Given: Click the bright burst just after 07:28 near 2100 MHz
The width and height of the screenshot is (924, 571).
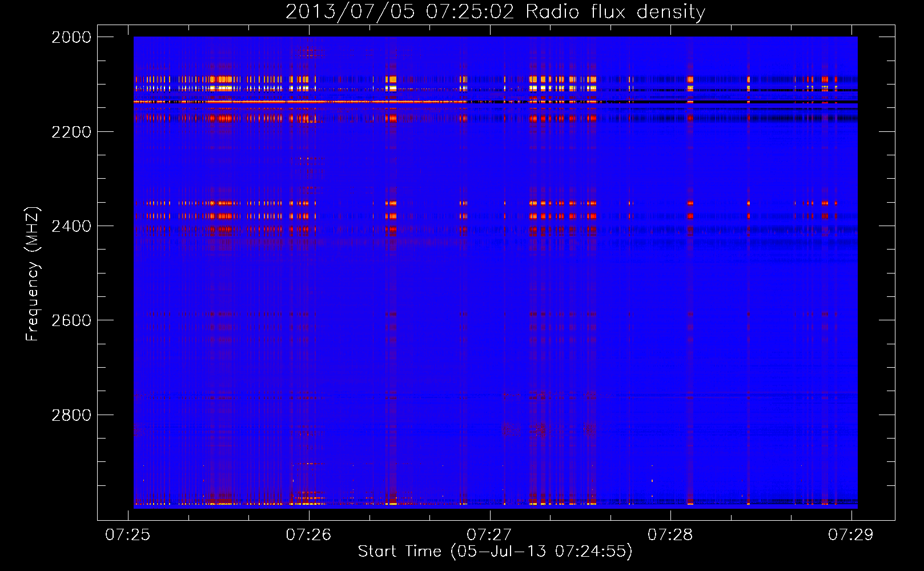Looking at the screenshot, I should tap(690, 80).
